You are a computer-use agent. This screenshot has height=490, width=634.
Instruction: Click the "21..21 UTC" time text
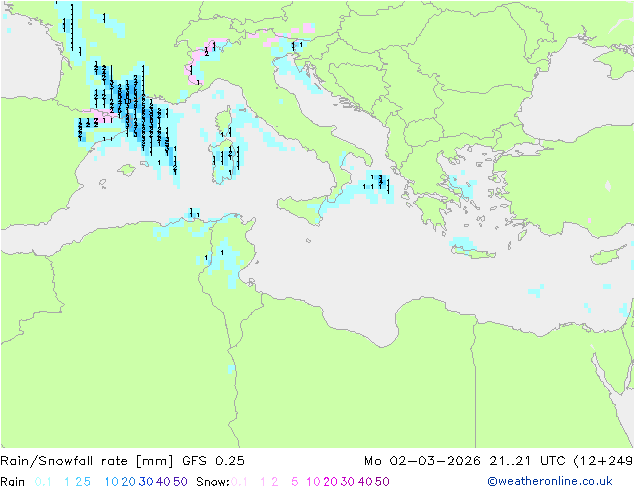[527, 461]
